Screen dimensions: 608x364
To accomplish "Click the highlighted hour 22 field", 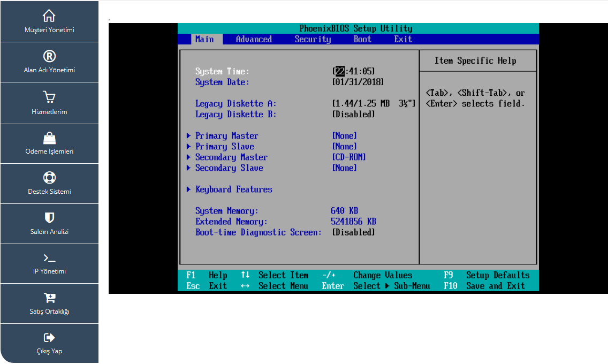I will 340,71.
